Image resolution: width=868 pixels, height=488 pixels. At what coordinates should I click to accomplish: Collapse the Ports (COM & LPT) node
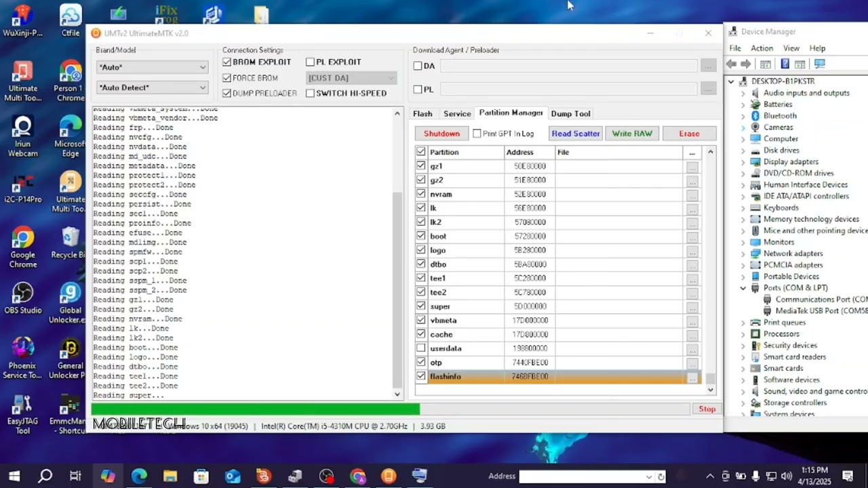[x=743, y=288]
